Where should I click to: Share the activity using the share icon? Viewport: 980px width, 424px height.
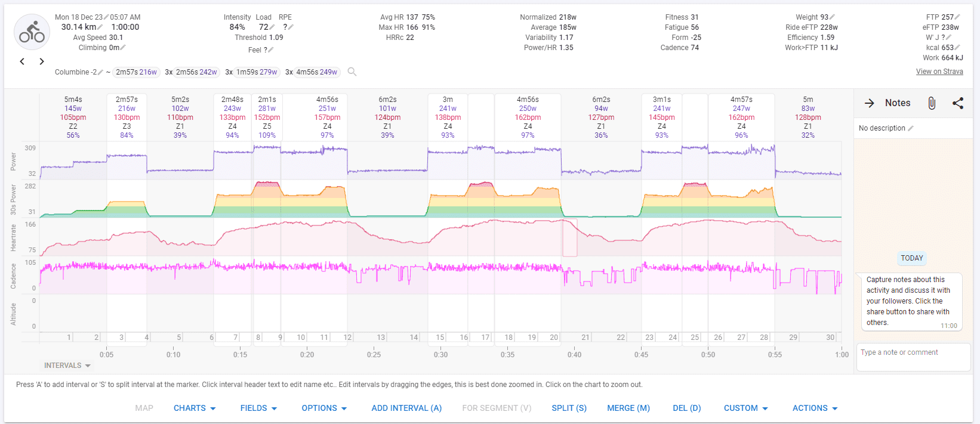(958, 103)
